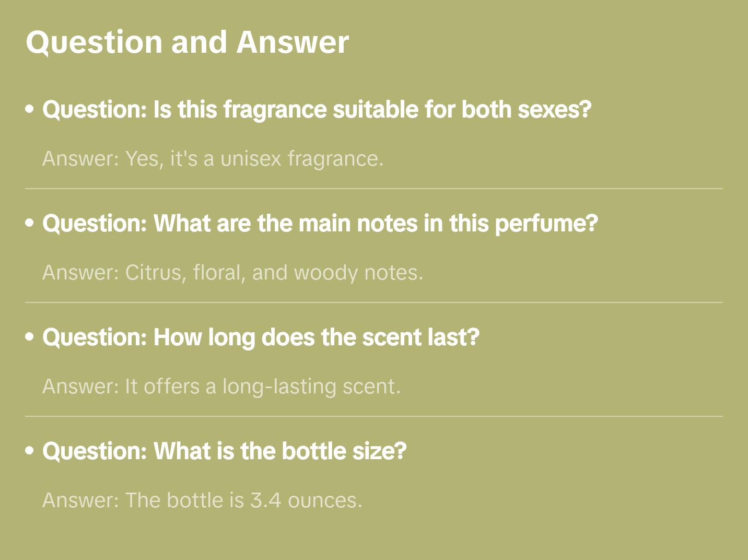The width and height of the screenshot is (748, 560).
Task: Click 'Answer:' label before the unisex reply
Action: (x=81, y=159)
